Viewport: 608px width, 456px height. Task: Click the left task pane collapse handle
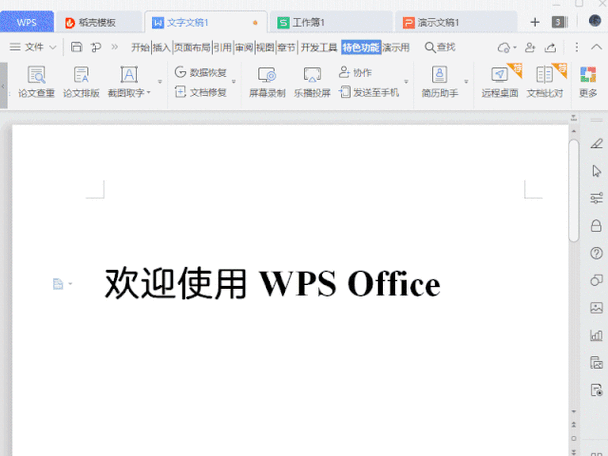(x=3, y=86)
